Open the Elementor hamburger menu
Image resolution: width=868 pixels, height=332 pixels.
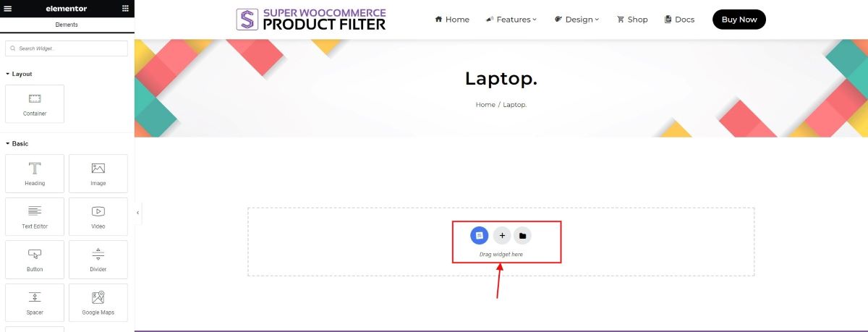click(9, 9)
